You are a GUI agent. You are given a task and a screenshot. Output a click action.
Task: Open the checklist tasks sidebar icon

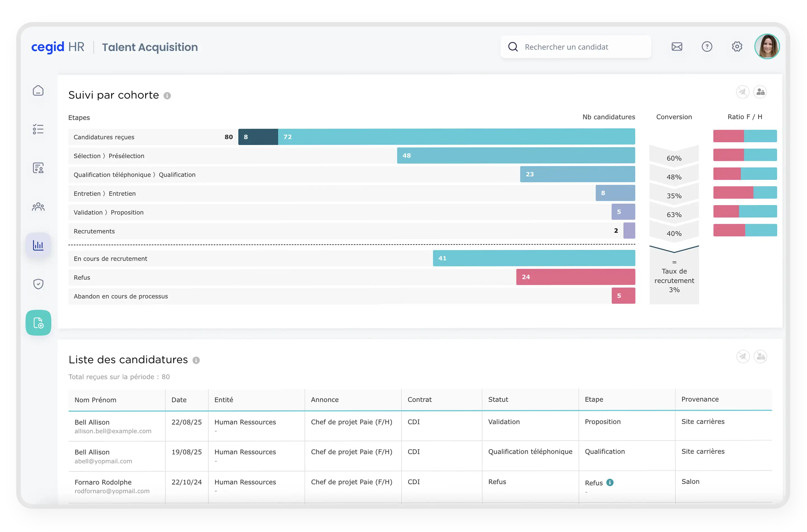coord(38,129)
